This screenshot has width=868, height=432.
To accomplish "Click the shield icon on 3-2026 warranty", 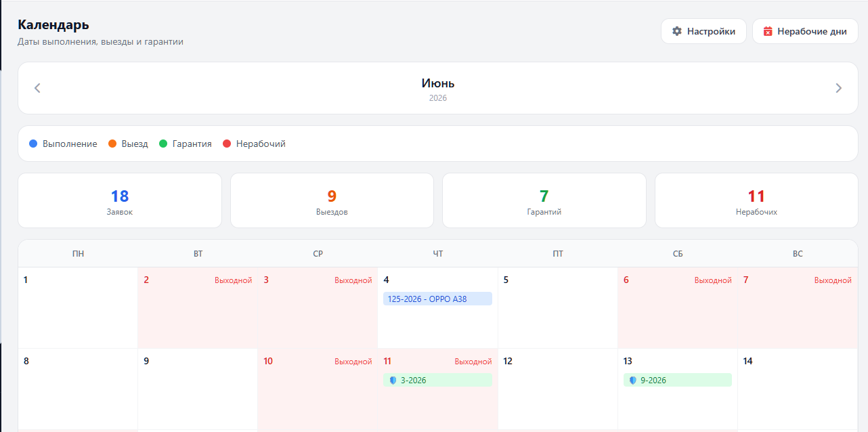I will point(393,381).
